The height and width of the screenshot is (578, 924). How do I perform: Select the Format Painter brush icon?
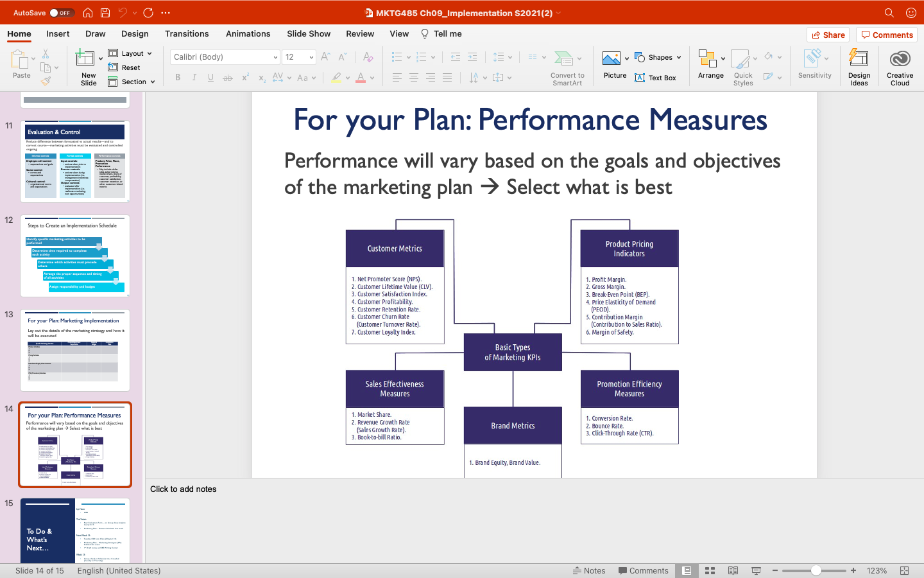[x=46, y=82]
